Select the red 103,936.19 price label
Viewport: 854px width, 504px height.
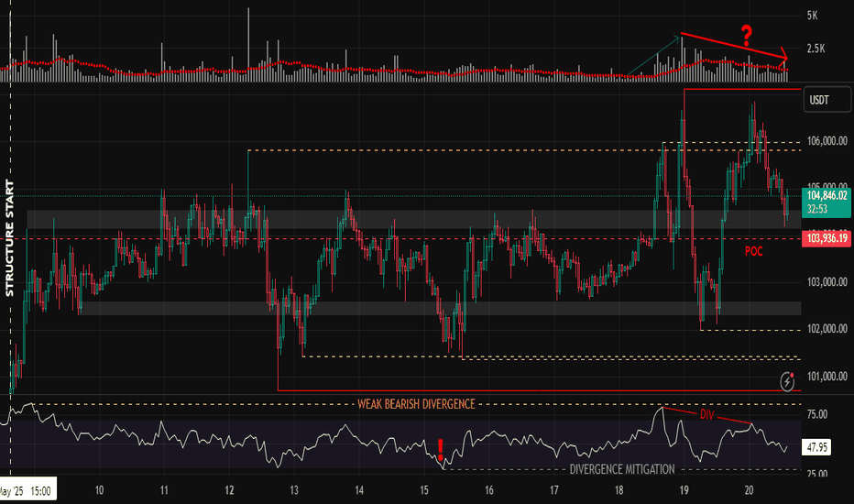(827, 238)
